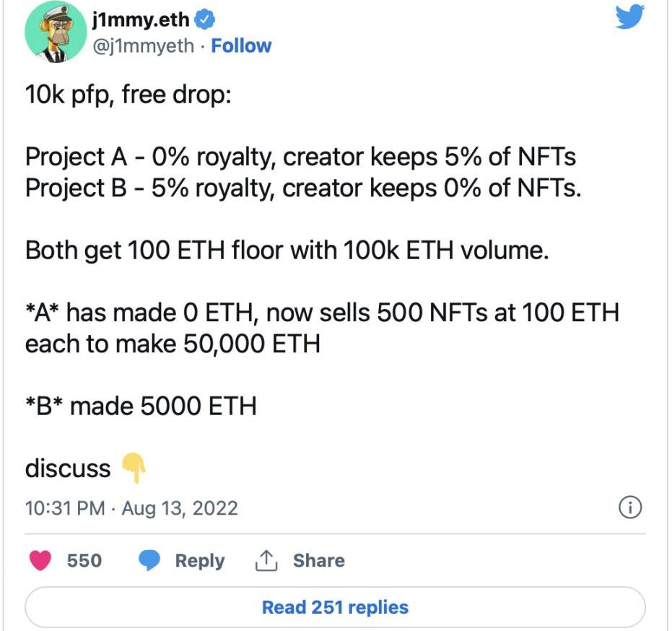Follow the j1mmy.eth account
This screenshot has width=672, height=631.
(241, 45)
